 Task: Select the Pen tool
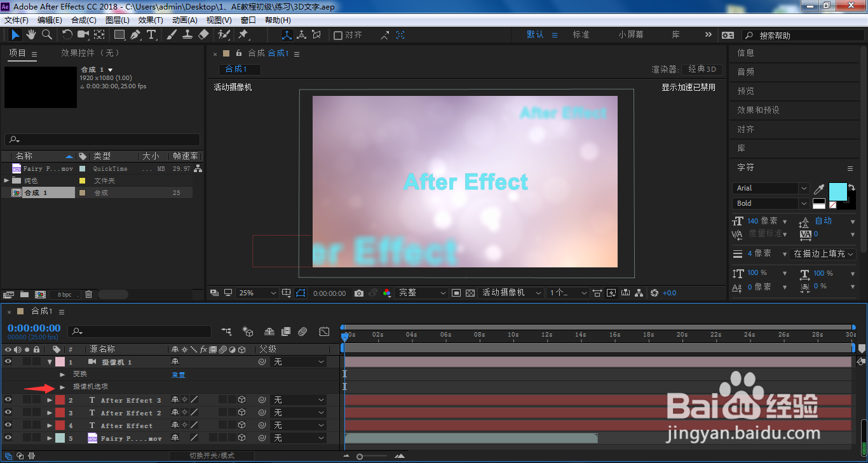(x=136, y=35)
